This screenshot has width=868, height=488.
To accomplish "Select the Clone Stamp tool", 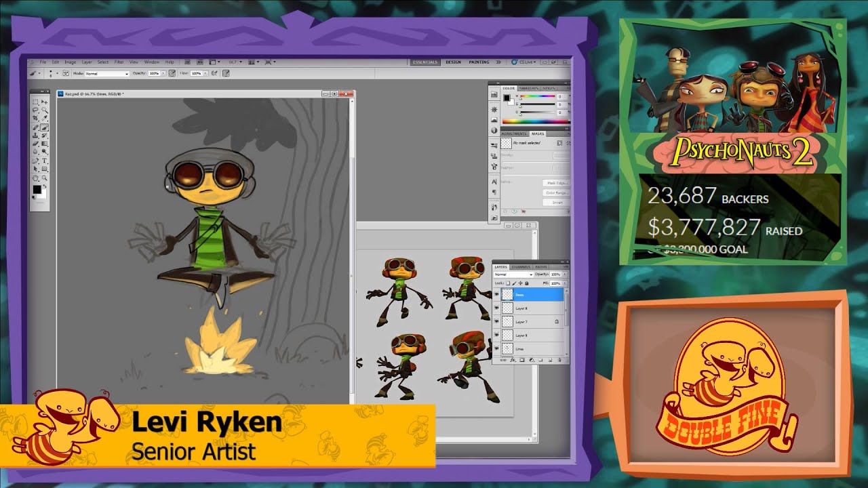I will [35, 135].
